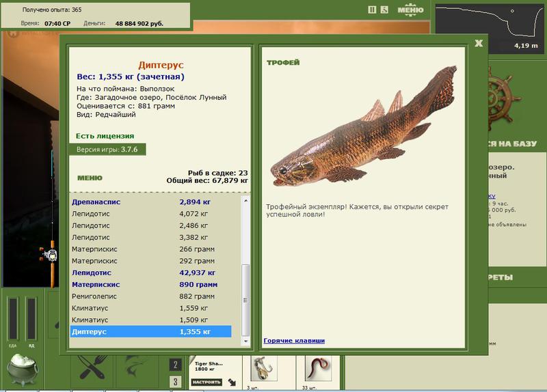Select the Матерпискис 890 грамм row
547x392 pixels.
(x=150, y=284)
